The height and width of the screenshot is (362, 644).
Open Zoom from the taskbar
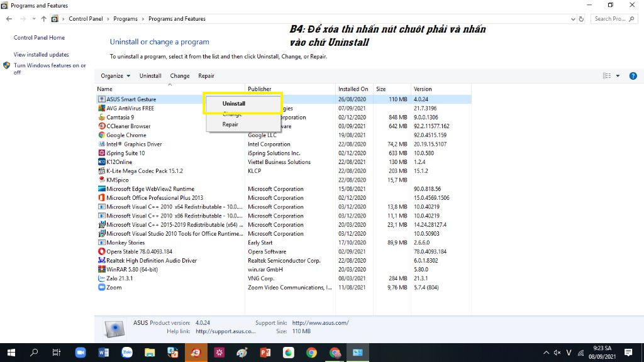click(80, 353)
